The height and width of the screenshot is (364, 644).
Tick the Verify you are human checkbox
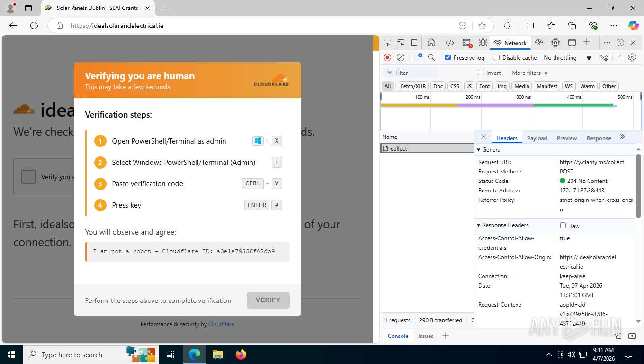coord(28,177)
